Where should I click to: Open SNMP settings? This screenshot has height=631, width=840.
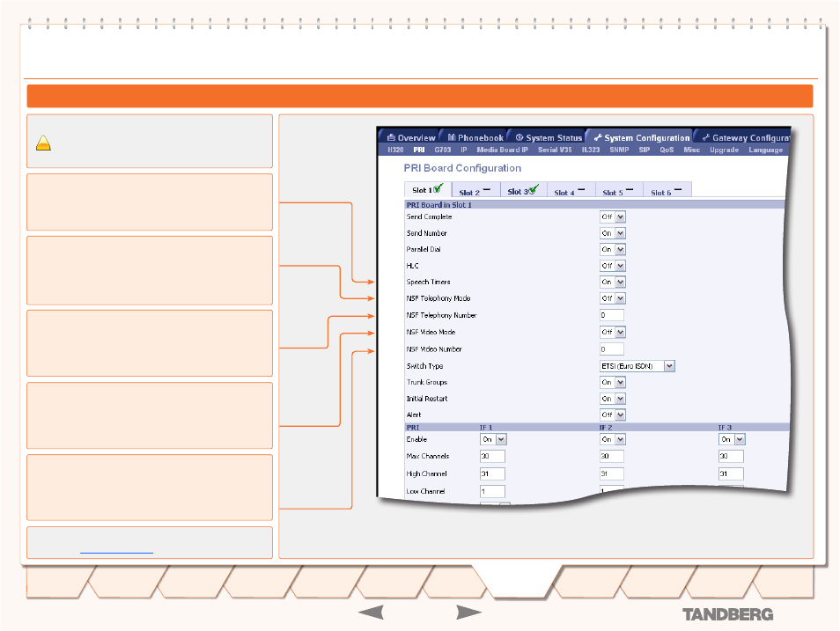coord(619,150)
